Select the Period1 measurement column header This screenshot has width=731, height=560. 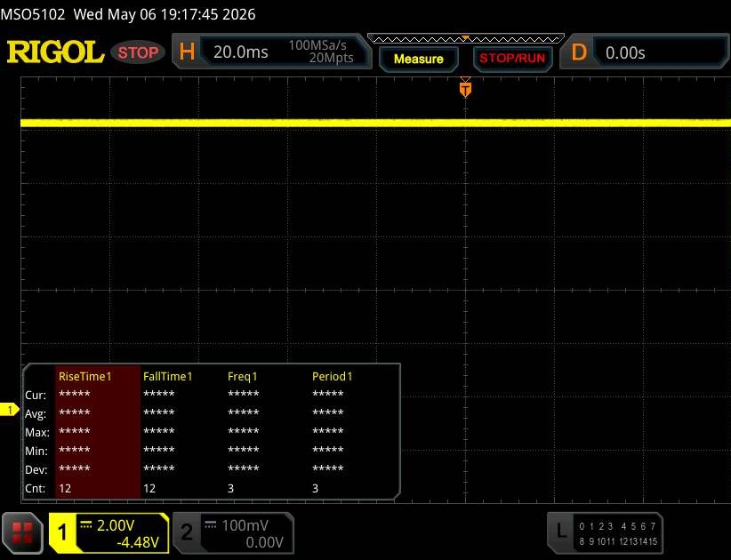click(x=333, y=376)
